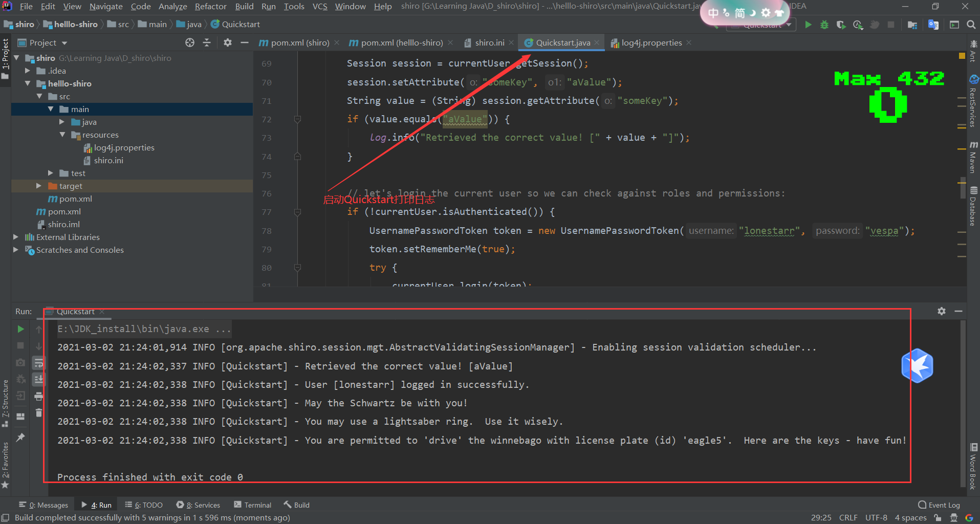The width and height of the screenshot is (980, 524).
Task: Expand the java folder in project tree
Action: point(62,122)
